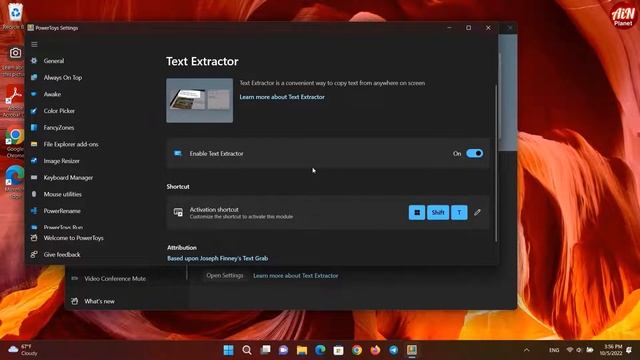Click the PowerRename icon

tap(34, 211)
